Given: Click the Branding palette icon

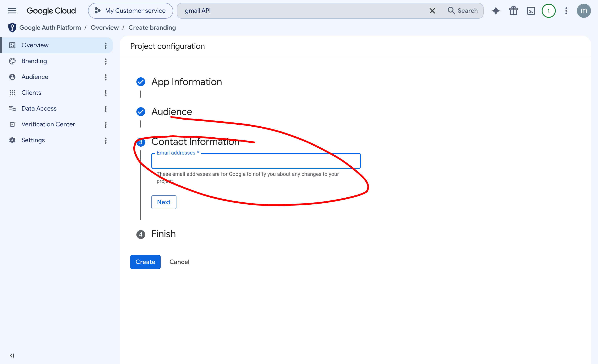Looking at the screenshot, I should point(12,61).
